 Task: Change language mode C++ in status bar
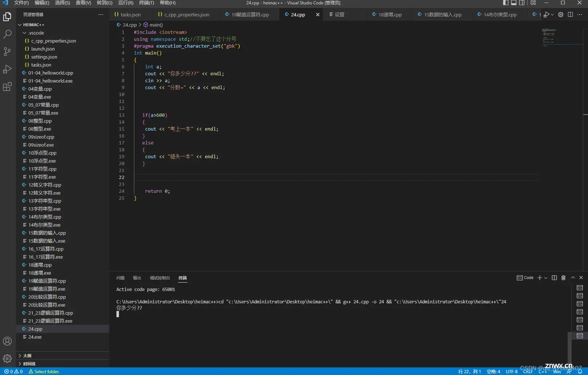tap(543, 371)
